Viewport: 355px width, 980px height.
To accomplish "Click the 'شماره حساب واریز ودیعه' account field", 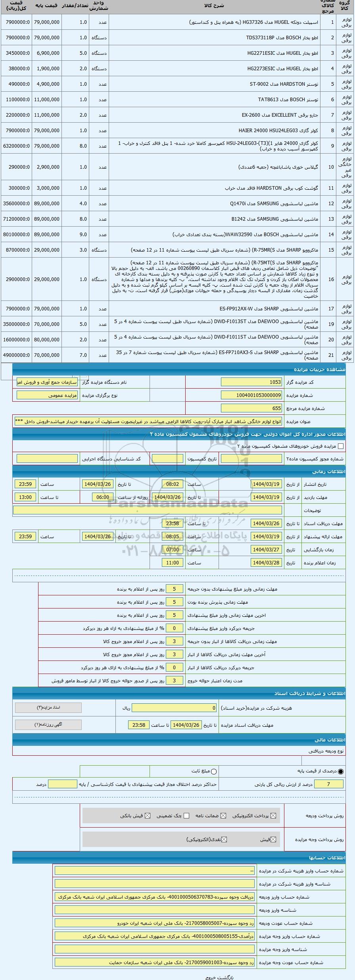I will (155, 897).
